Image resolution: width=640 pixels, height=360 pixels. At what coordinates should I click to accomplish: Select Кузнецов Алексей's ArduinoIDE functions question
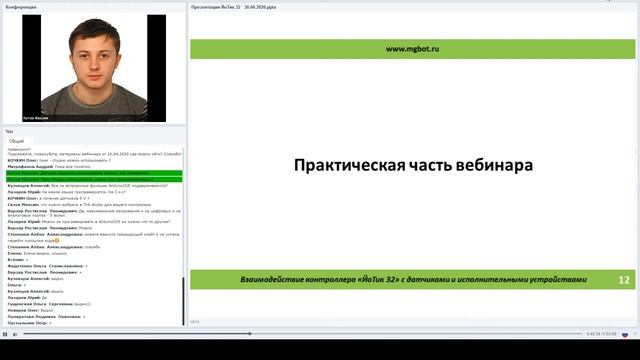point(87,186)
